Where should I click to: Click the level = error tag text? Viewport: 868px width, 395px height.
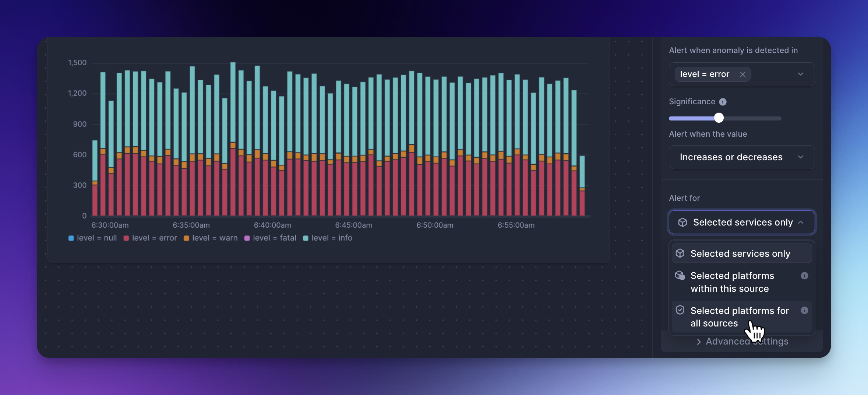(x=705, y=74)
